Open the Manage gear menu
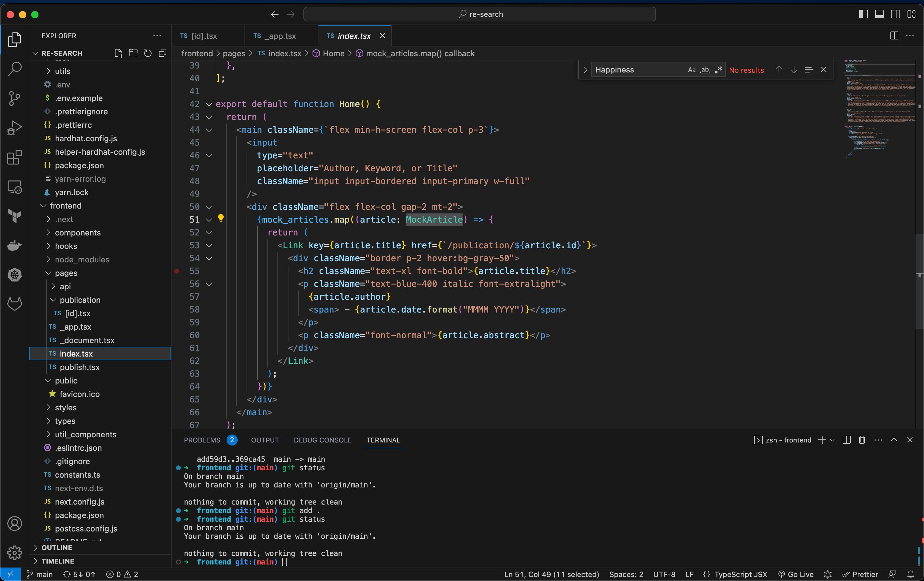924x581 pixels. point(15,553)
